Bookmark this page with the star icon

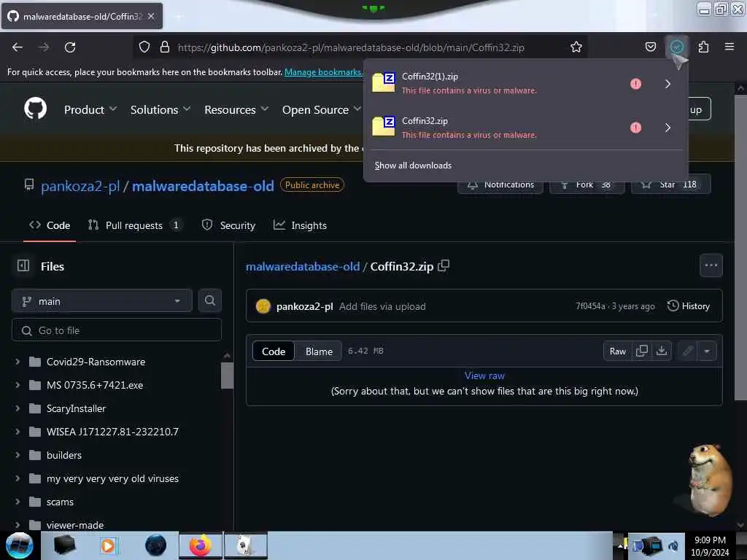tap(576, 47)
